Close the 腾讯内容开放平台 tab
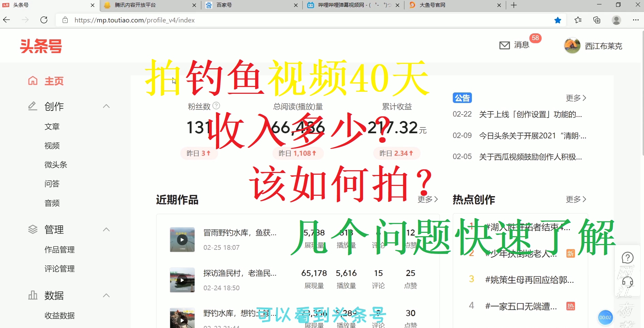 194,5
